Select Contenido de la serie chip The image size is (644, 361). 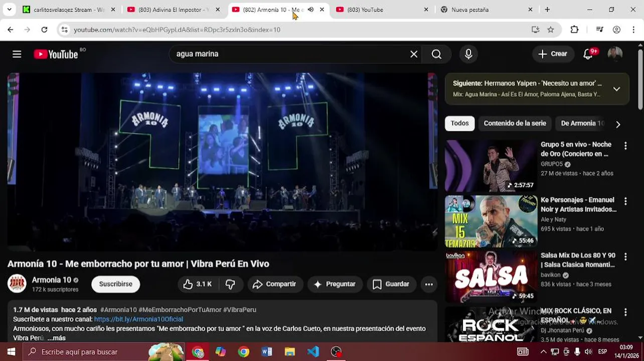click(x=515, y=123)
